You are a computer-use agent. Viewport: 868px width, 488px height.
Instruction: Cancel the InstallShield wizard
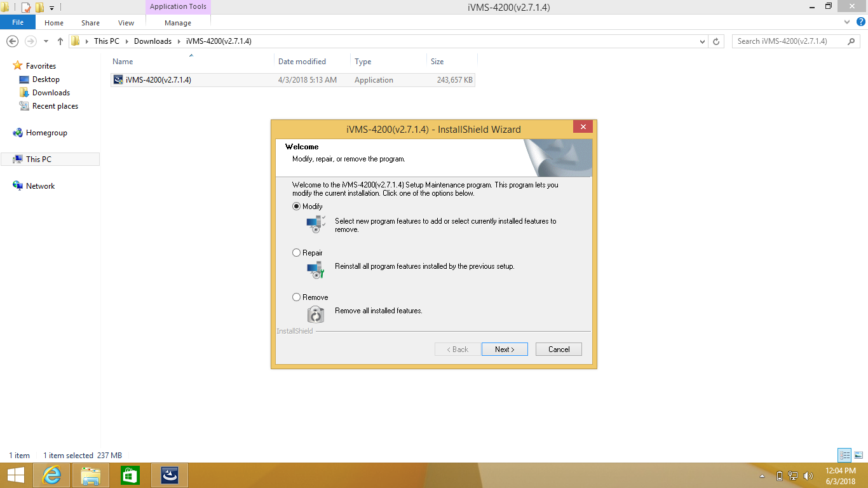tap(559, 349)
